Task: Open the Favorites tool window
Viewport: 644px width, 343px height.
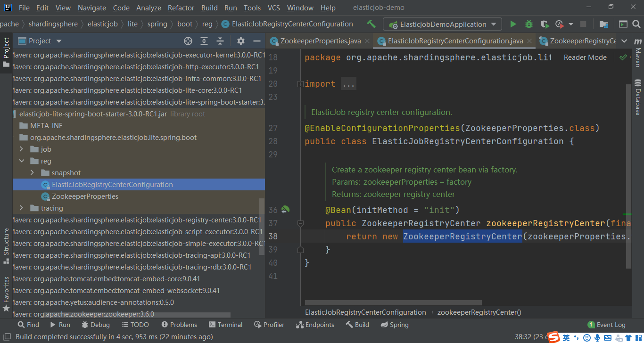Action: (x=6, y=294)
